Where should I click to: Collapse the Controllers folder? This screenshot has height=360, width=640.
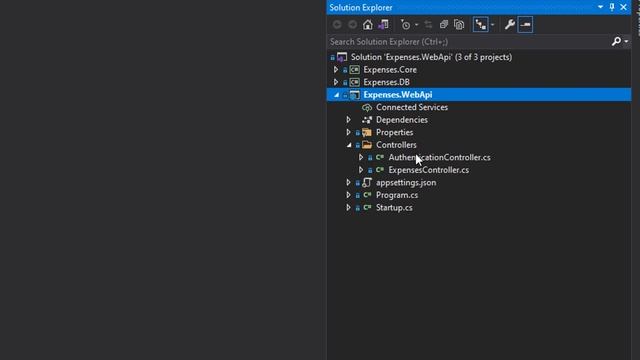[x=349, y=145]
